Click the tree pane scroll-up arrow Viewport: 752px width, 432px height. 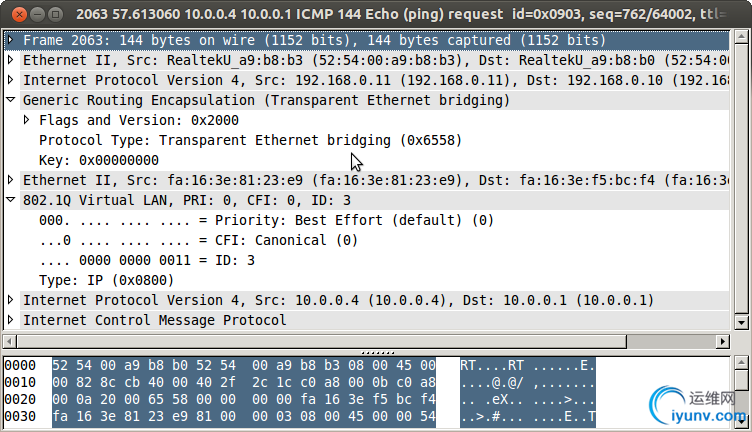pyautogui.click(x=741, y=36)
